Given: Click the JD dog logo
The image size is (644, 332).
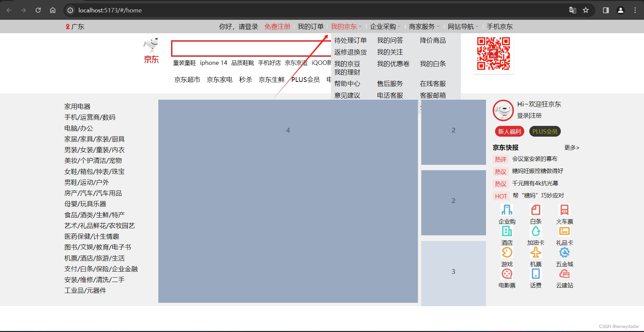Looking at the screenshot, I should coord(151,50).
